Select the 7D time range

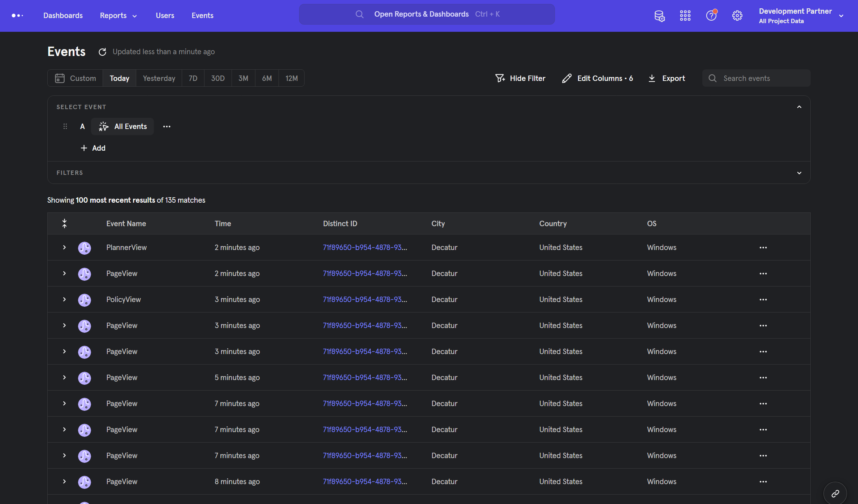coord(193,78)
